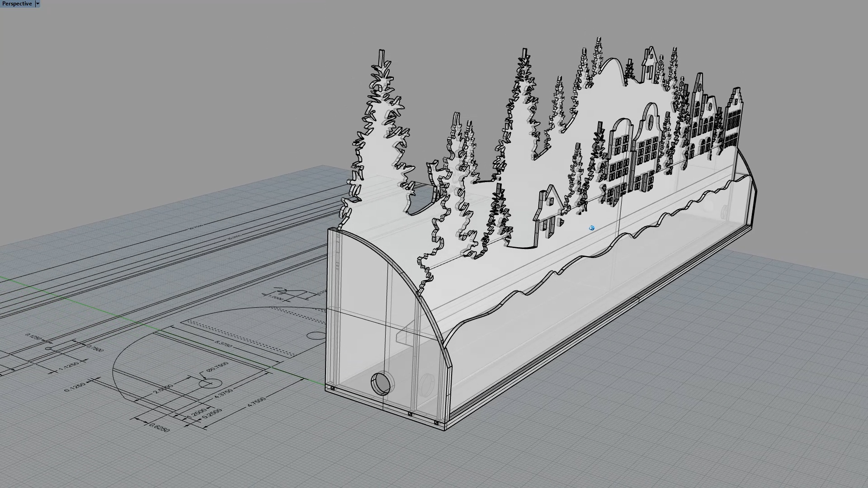
Task: Select the dimensioned circle in the 2D drawing
Action: coord(210,384)
